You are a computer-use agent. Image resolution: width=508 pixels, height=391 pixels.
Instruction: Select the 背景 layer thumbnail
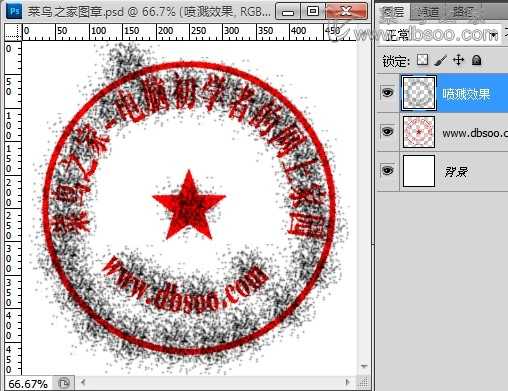(x=419, y=171)
